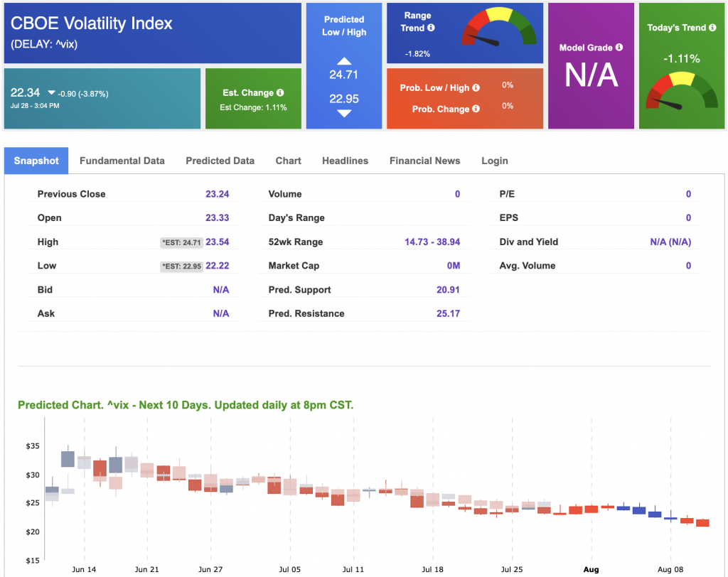Click the Predicted Chart heading text

pyautogui.click(x=186, y=405)
